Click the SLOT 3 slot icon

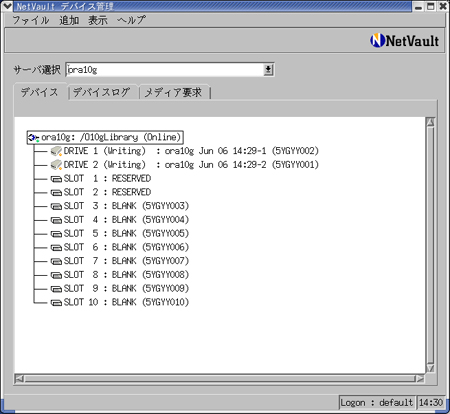pyautogui.click(x=56, y=206)
